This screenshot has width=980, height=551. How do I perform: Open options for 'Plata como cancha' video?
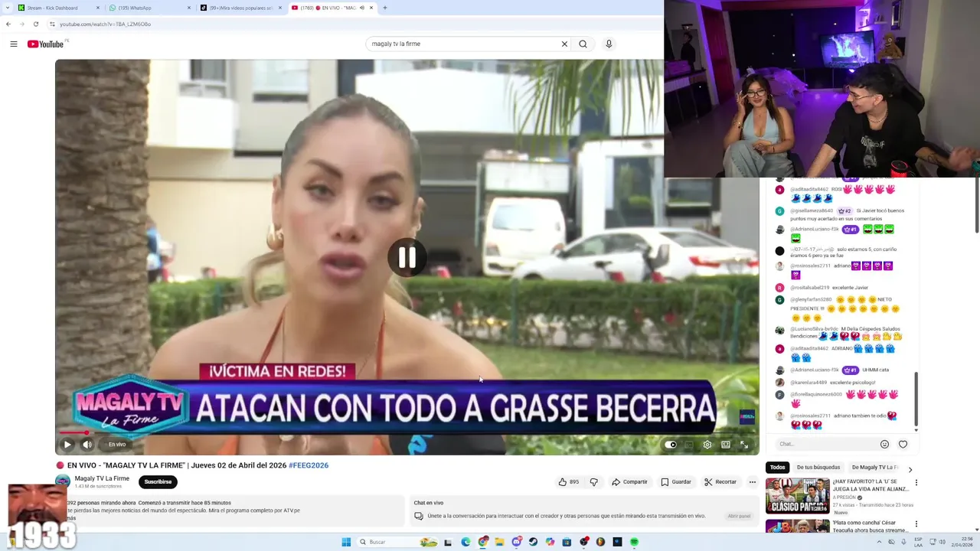point(916,525)
